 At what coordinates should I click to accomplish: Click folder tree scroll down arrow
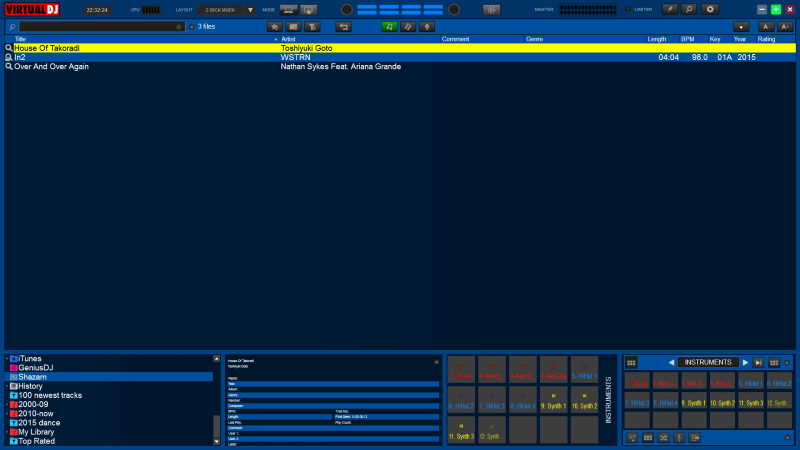pyautogui.click(x=216, y=442)
